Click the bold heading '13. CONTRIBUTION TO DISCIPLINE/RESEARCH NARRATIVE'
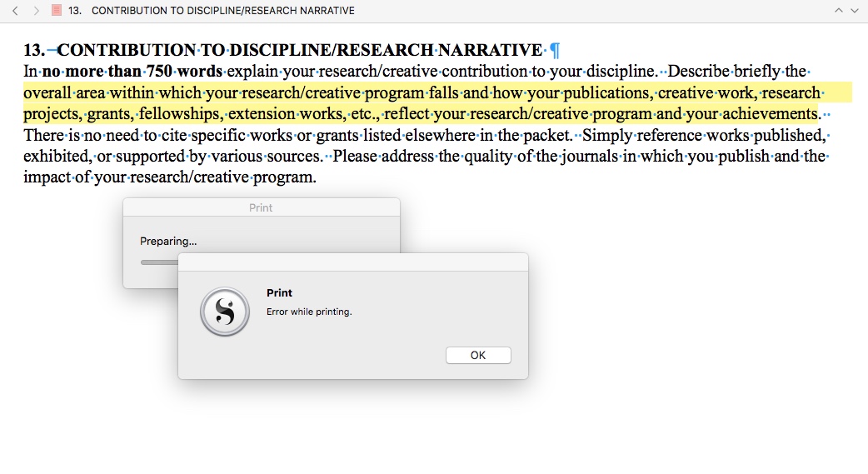868x474 pixels. pyautogui.click(x=283, y=50)
